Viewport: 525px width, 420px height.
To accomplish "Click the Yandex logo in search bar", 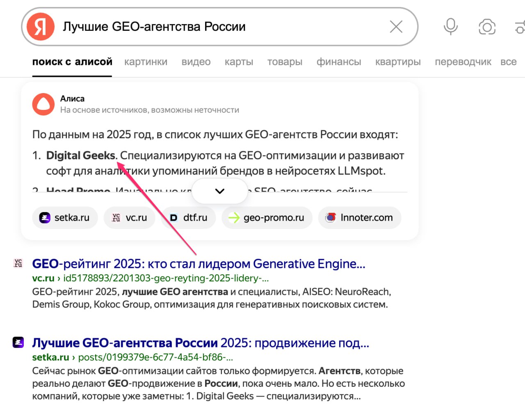I will [x=41, y=27].
